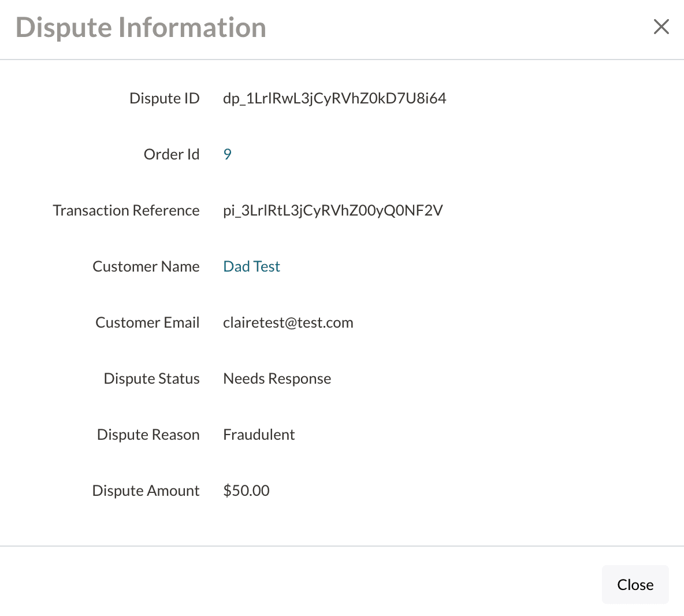Click the Customer Name label

click(146, 266)
